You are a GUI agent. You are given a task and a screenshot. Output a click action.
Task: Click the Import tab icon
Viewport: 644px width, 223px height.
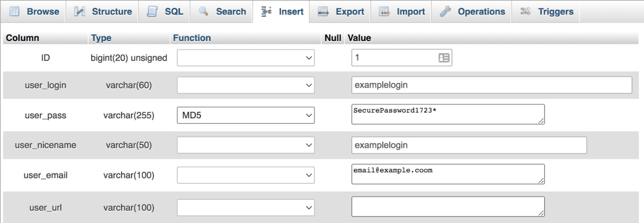coord(384,11)
